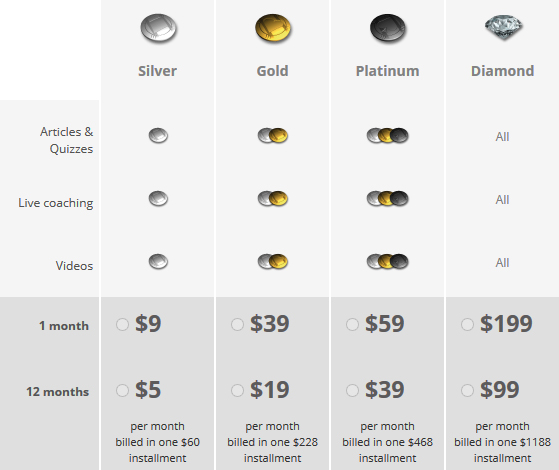559x470 pixels.
Task: Click Platinum plan coins in Videos row
Action: 388,261
